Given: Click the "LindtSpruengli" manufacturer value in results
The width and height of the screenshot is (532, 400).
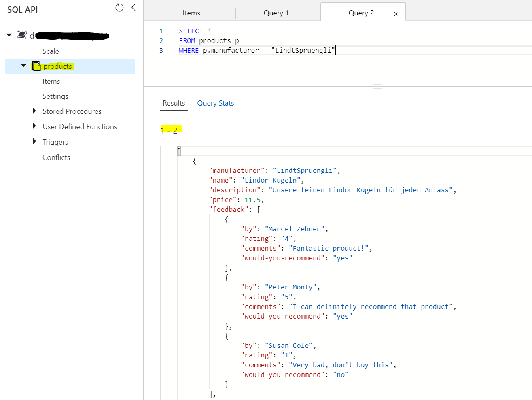Looking at the screenshot, I should 305,170.
